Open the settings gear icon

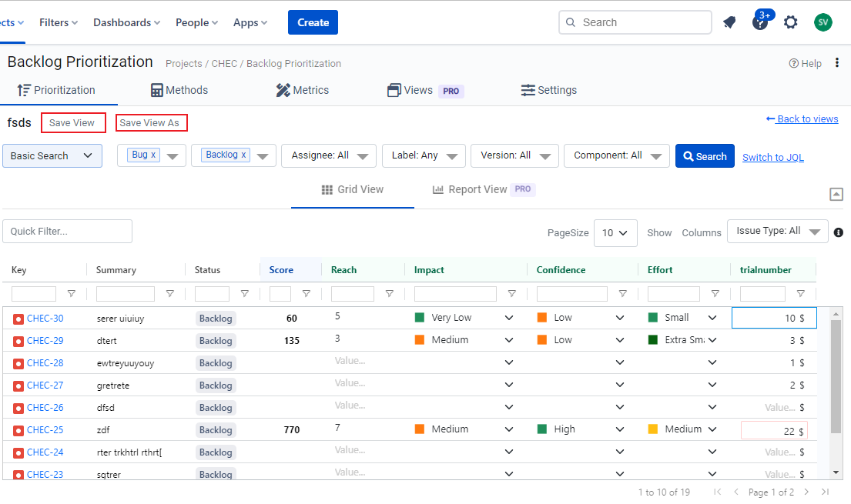pos(790,22)
